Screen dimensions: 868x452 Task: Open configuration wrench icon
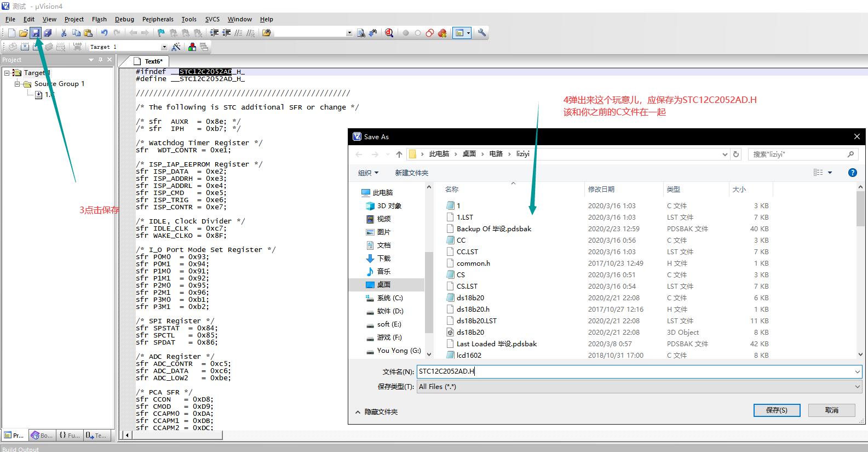click(x=482, y=33)
